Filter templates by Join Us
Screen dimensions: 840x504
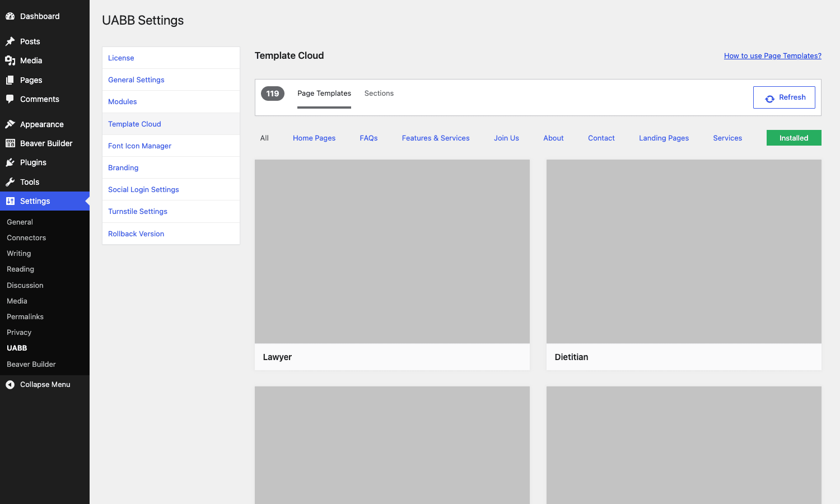506,138
